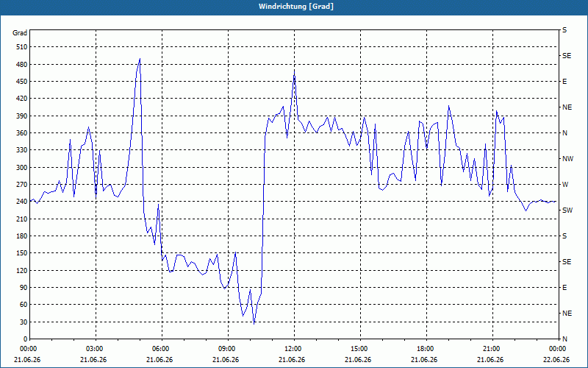Select the 09:00 time axis marker

(228, 348)
